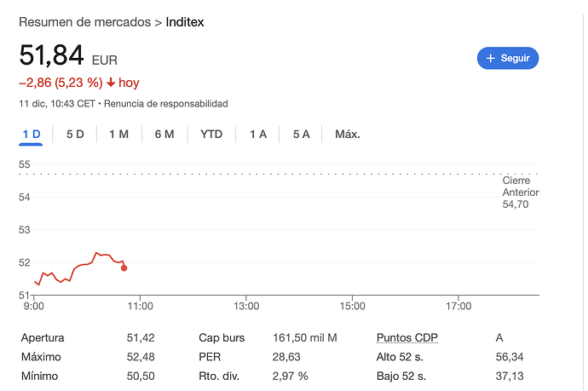Viewport: 588px width, 391px height.
Task: Click the Inditex breadcrumb title
Action: [185, 22]
